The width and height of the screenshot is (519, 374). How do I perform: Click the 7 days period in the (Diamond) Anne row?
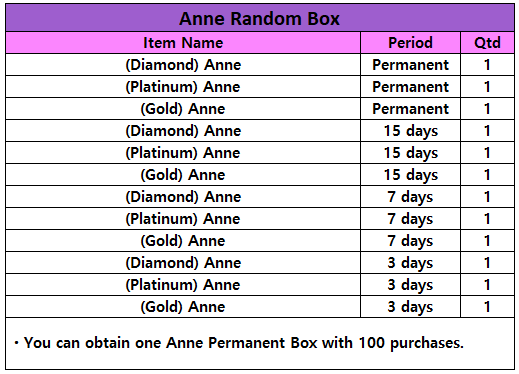[x=410, y=197]
